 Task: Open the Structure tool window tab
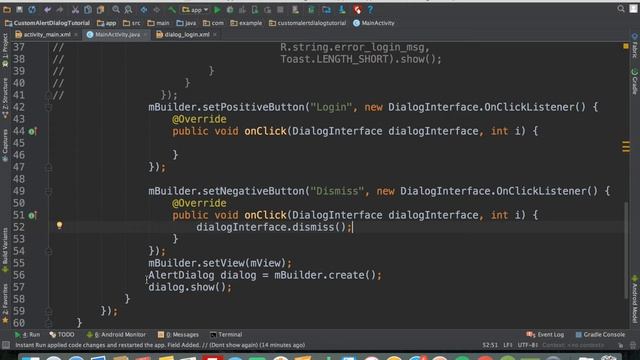[5, 98]
